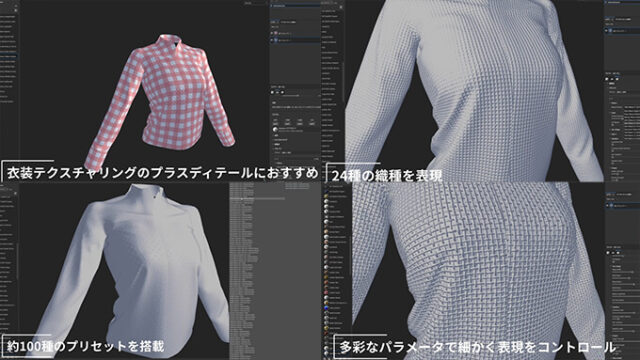This screenshot has width=640, height=360.
Task: Toggle layer visibility eye in 24種 weave panel
Action: 606,31
